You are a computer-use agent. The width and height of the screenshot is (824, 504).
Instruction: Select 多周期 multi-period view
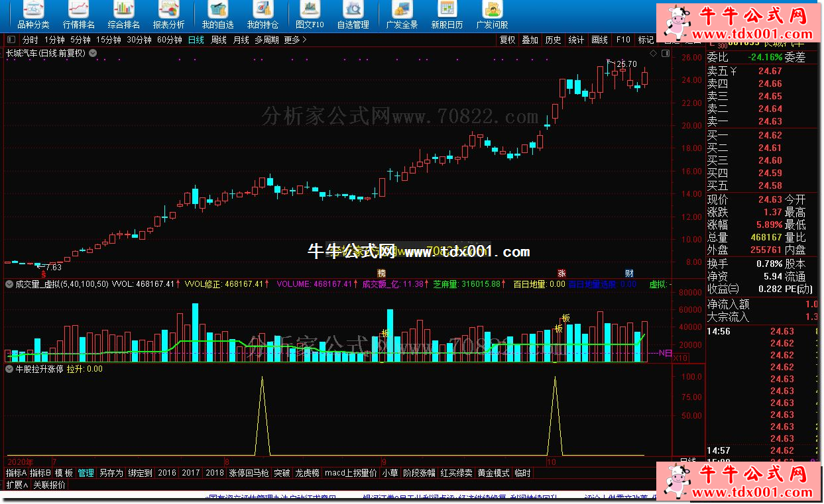pos(267,40)
